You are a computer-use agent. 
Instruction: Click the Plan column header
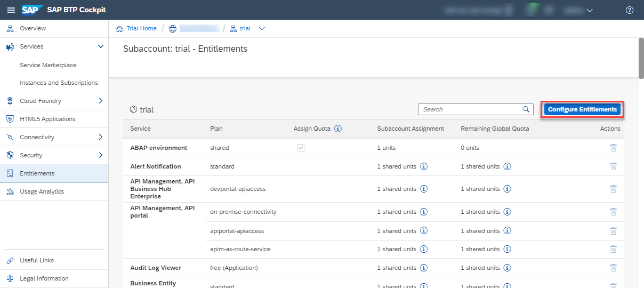[216, 129]
